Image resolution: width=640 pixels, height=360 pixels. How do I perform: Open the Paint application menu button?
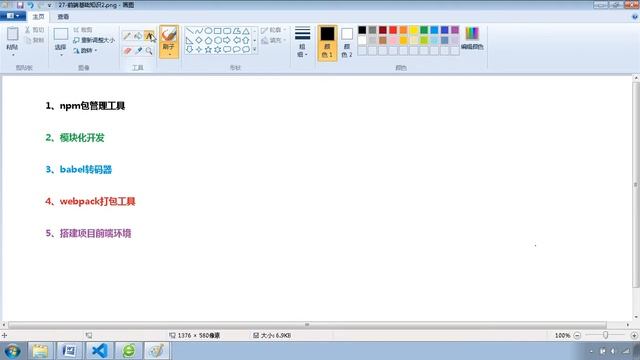13,16
